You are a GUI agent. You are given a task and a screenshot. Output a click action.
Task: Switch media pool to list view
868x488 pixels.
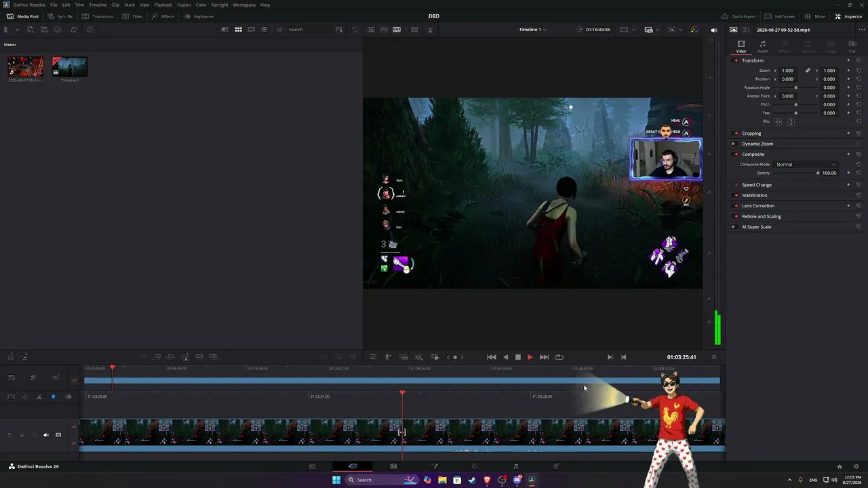point(264,30)
